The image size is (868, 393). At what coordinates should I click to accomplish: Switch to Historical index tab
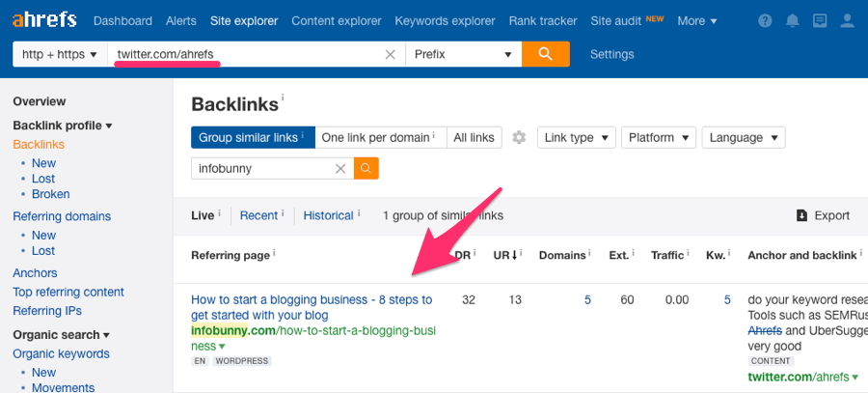pos(328,215)
